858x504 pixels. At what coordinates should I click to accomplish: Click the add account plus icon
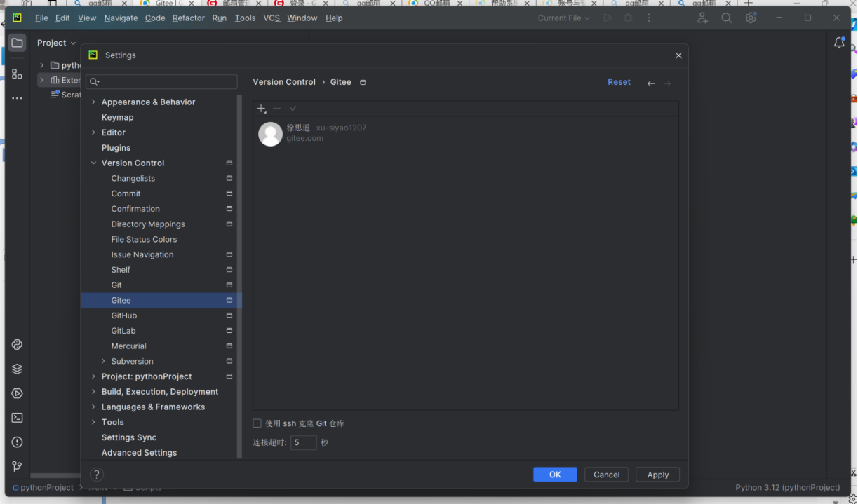pos(261,109)
